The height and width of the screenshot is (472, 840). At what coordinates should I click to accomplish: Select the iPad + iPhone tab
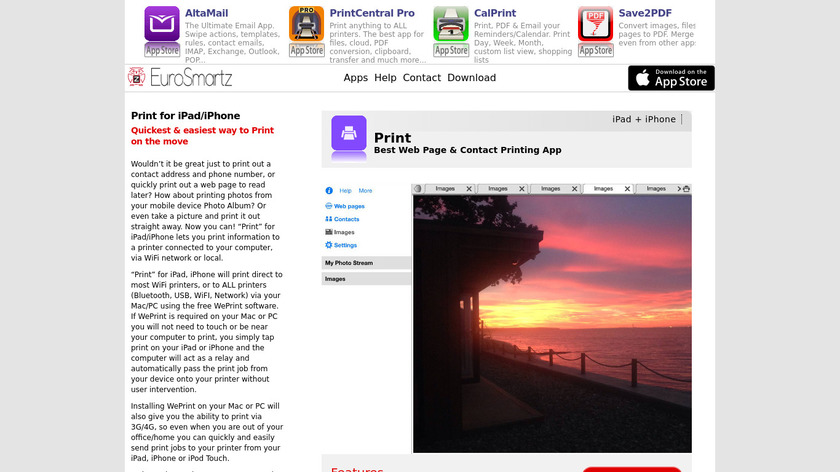coord(644,119)
